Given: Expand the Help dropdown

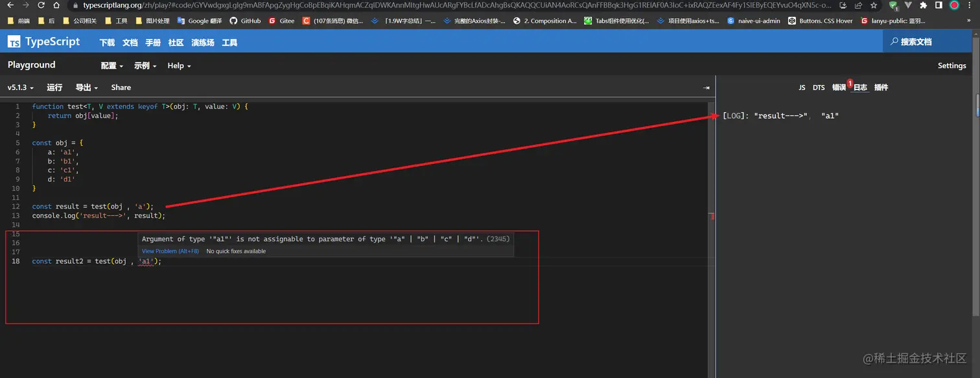Looking at the screenshot, I should coord(179,65).
